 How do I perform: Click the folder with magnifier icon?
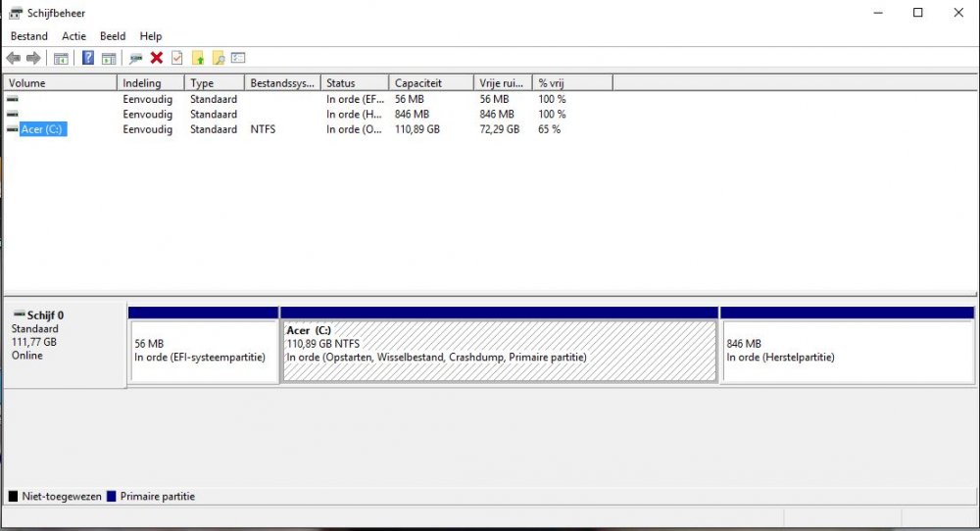[219, 58]
